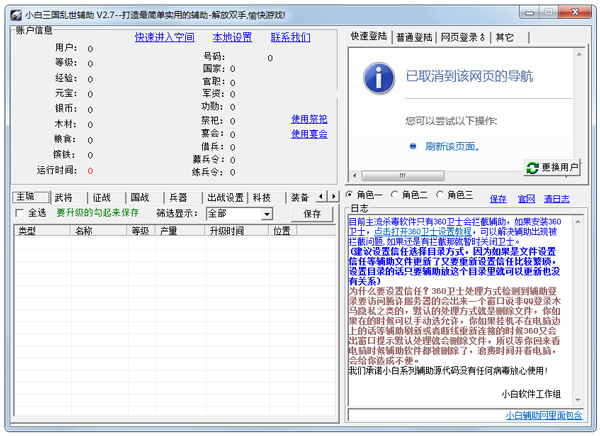600x436 pixels.
Task: Expand the 筛选显示 dropdown
Action: (x=267, y=214)
